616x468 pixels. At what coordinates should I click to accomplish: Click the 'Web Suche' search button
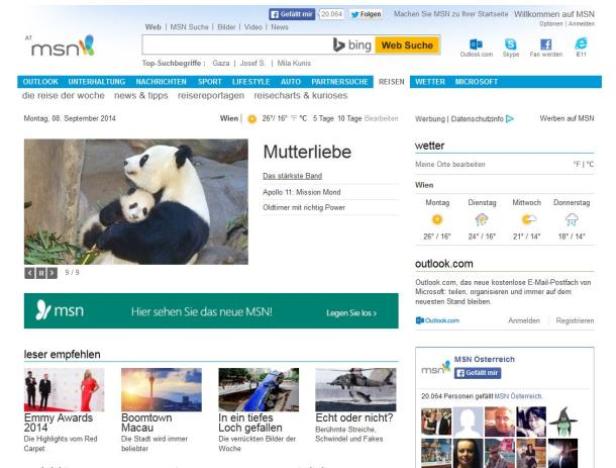407,45
